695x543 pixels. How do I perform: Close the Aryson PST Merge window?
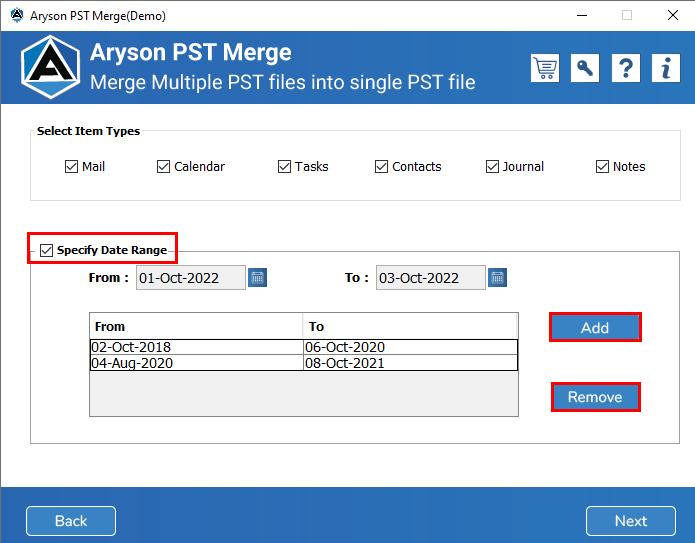673,16
